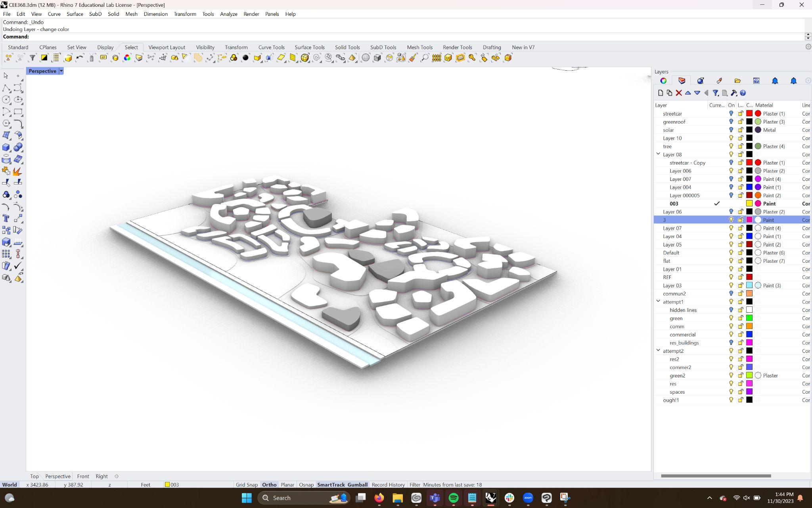
Task: Open the layer tools hammer icon
Action: click(x=733, y=93)
